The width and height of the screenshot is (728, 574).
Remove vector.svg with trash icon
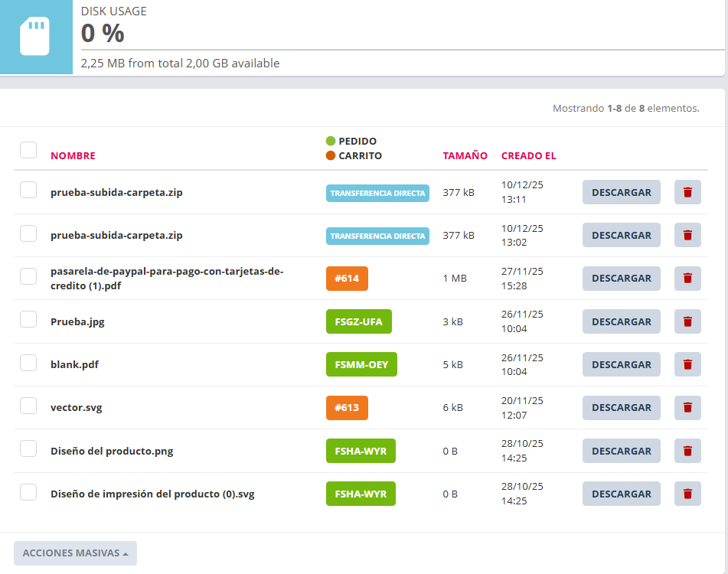coord(687,408)
